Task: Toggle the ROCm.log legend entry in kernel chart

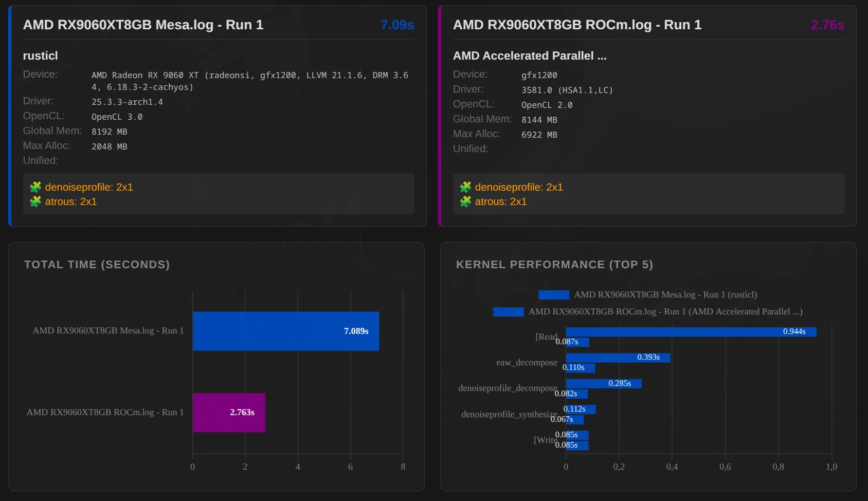Action: 665,311
